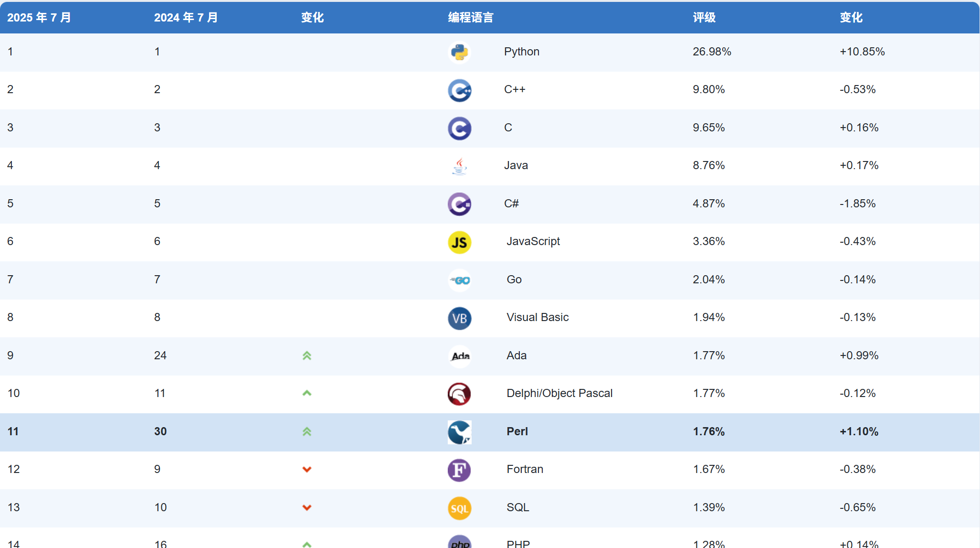The image size is (980, 548).
Task: Click the Delphi helmet logo icon
Action: [459, 394]
